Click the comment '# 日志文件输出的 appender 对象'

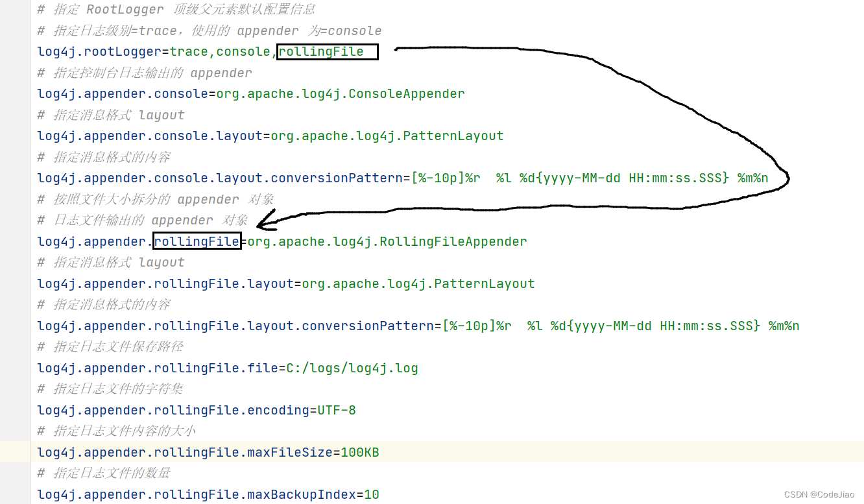(143, 221)
